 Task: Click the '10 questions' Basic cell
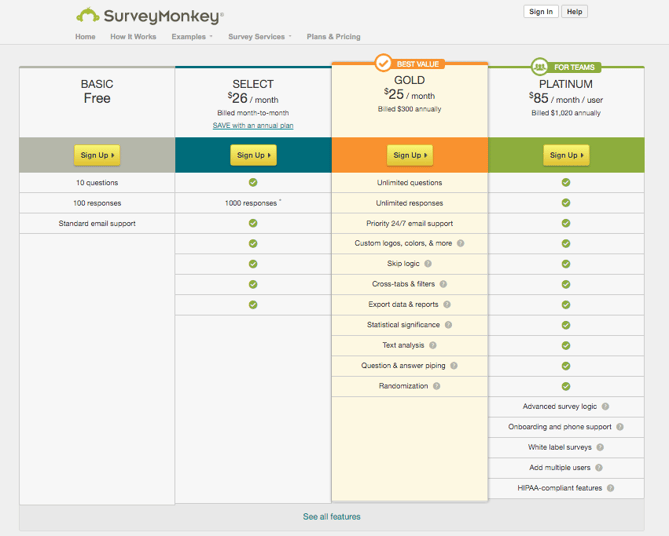click(97, 183)
